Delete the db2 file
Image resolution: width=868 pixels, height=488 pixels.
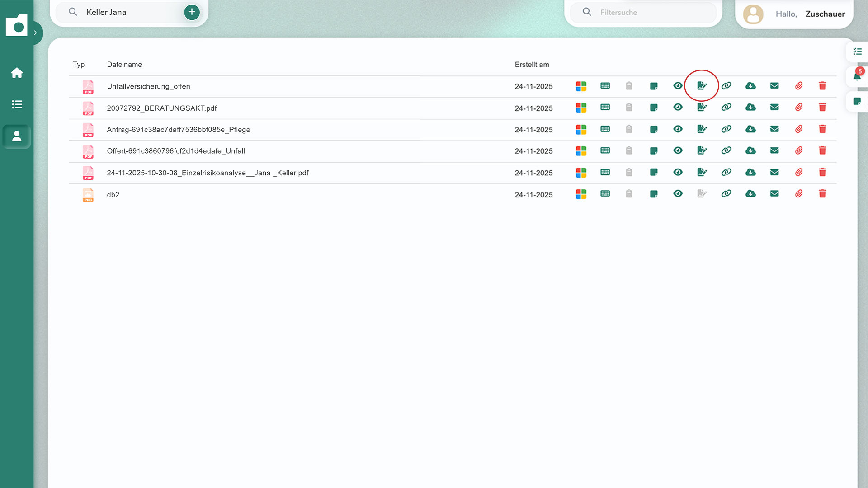[822, 194]
